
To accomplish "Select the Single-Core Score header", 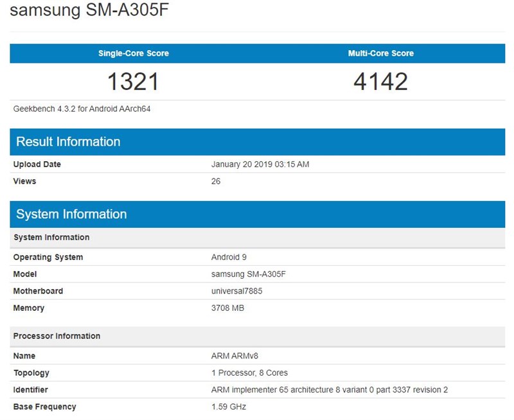I will 134,53.
